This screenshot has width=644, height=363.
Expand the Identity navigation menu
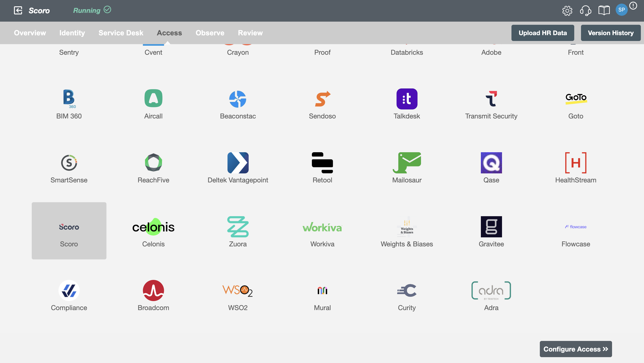tap(72, 33)
